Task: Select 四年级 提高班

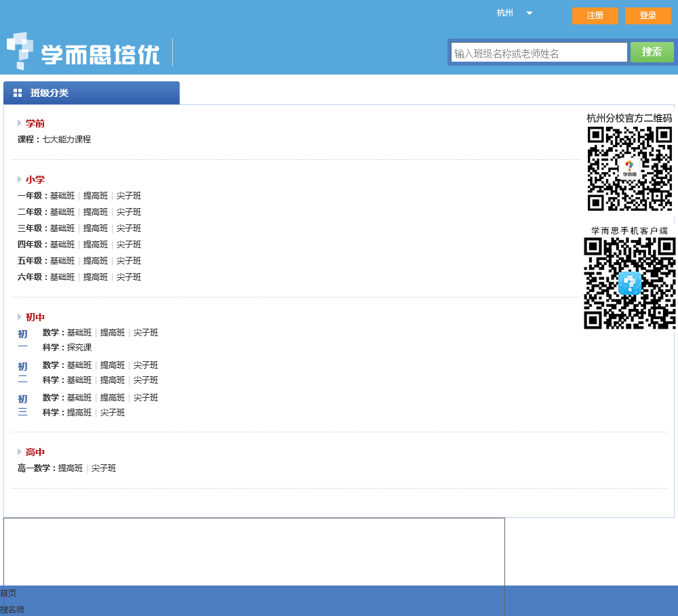Action: (96, 245)
